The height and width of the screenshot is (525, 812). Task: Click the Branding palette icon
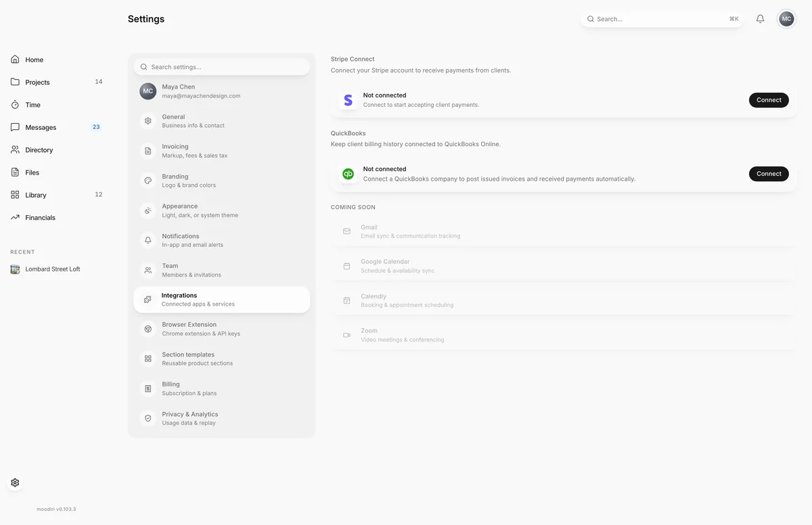[x=148, y=181]
